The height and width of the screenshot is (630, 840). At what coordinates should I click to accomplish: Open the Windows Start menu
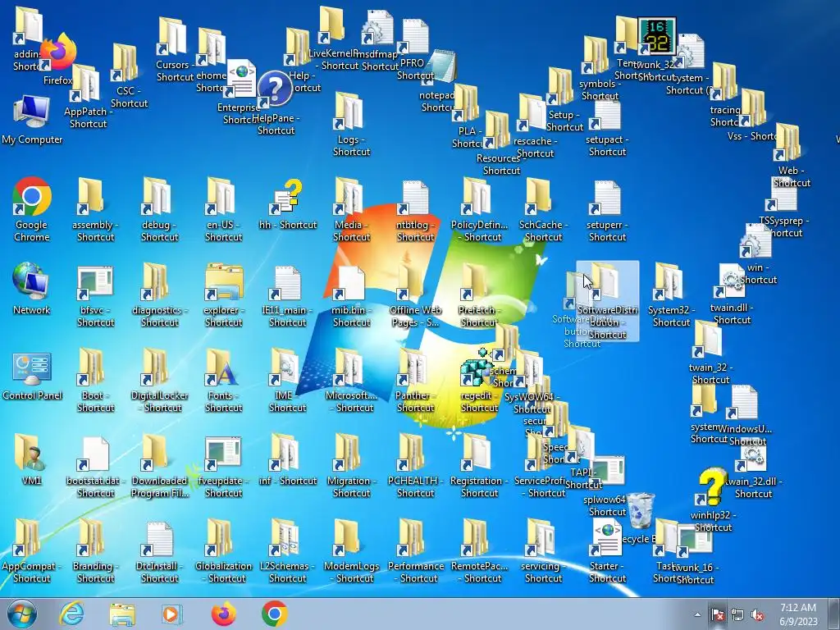[22, 614]
